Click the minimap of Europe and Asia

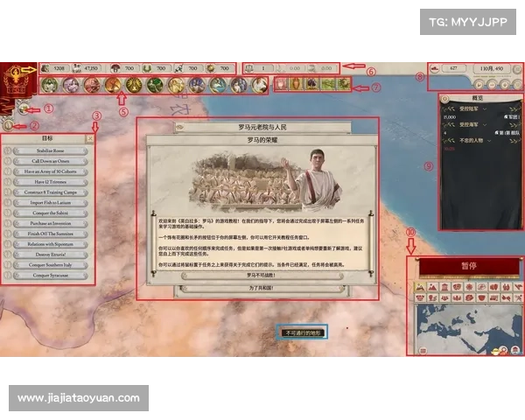pyautogui.click(x=469, y=328)
